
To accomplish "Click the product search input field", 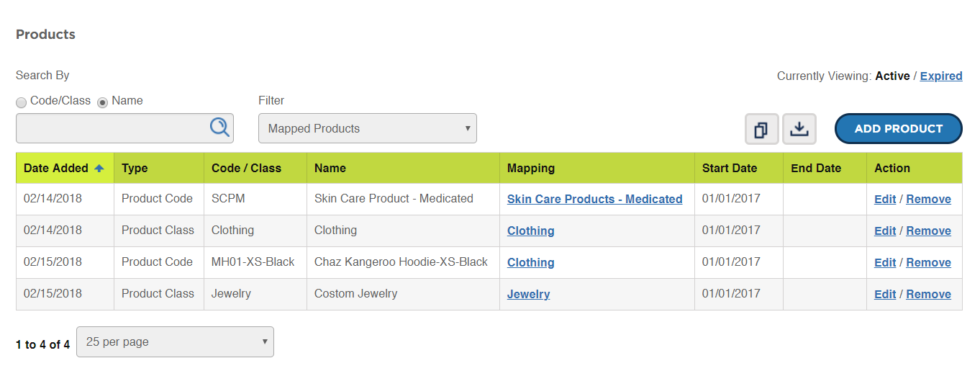I will 124,128.
